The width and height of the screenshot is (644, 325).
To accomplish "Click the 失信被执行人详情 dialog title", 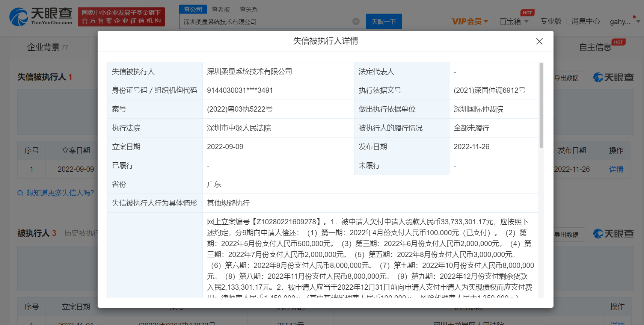I will [326, 41].
